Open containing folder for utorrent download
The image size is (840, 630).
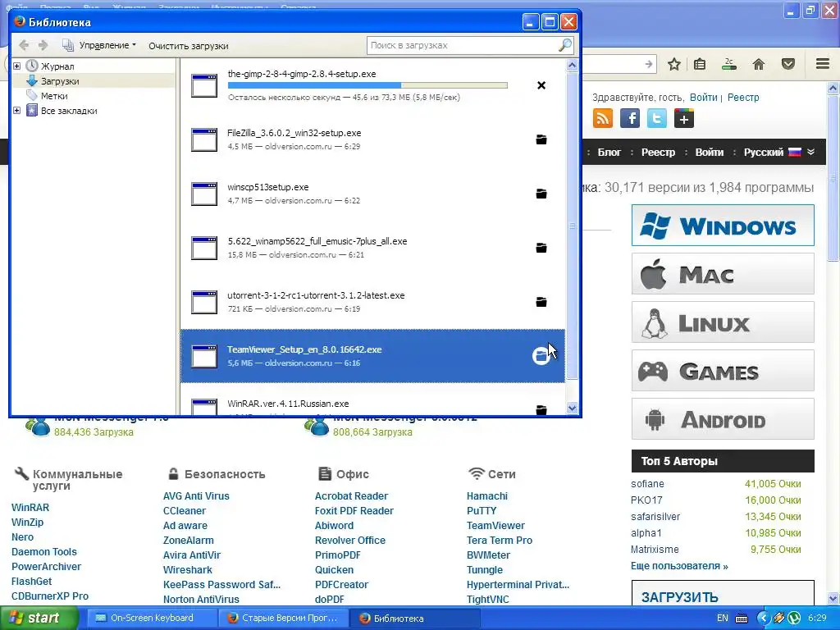point(541,302)
